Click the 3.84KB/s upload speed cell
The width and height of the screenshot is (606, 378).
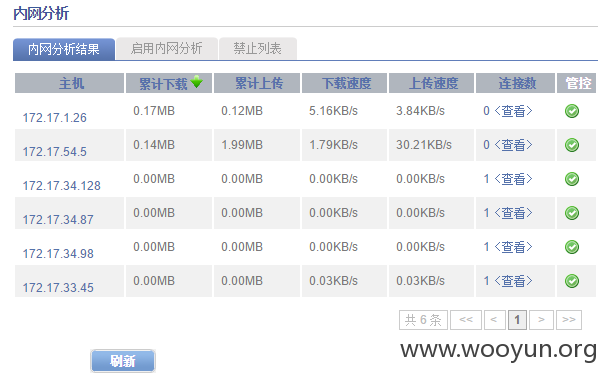click(x=420, y=111)
